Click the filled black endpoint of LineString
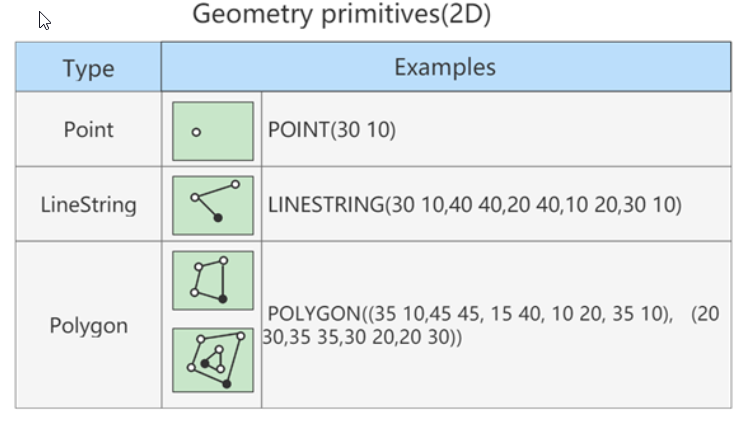The height and width of the screenshot is (421, 745). tap(218, 218)
